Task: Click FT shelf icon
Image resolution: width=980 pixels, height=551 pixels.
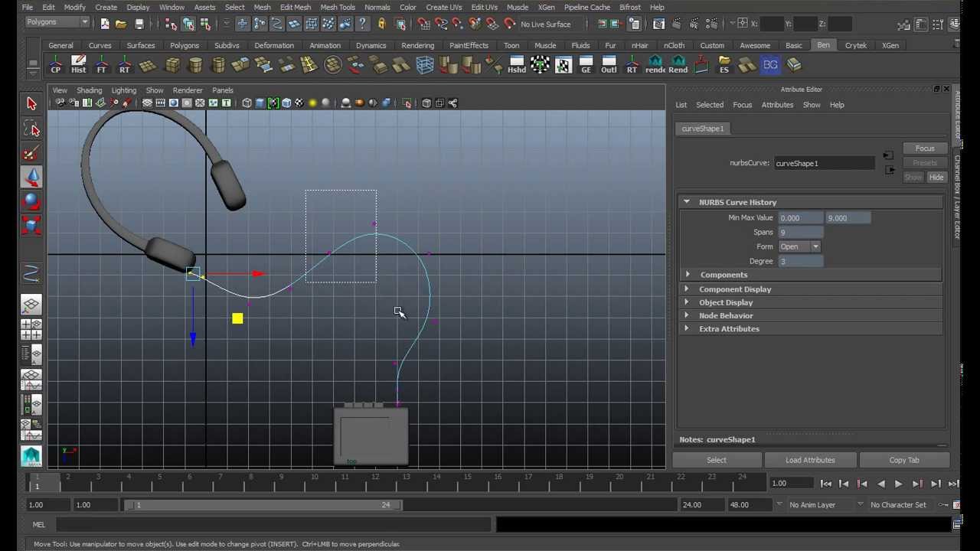Action: 101,65
